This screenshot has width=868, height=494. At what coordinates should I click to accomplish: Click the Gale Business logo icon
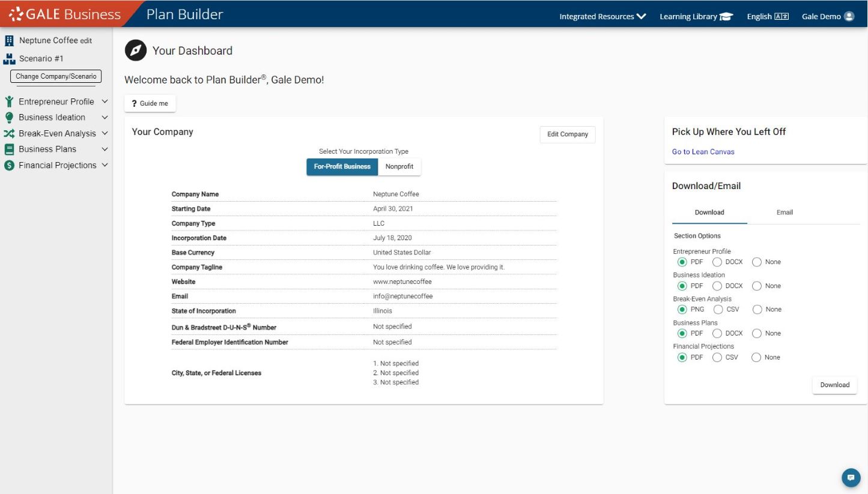coord(15,14)
